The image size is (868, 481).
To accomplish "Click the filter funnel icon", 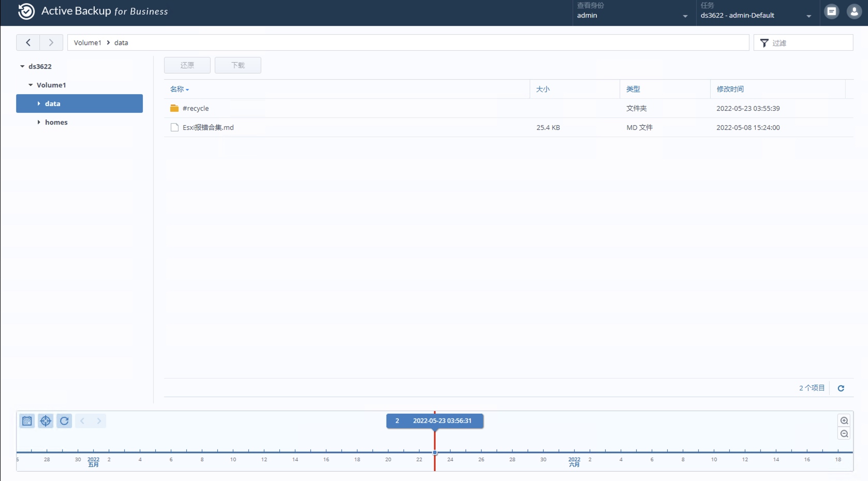I will [x=764, y=43].
